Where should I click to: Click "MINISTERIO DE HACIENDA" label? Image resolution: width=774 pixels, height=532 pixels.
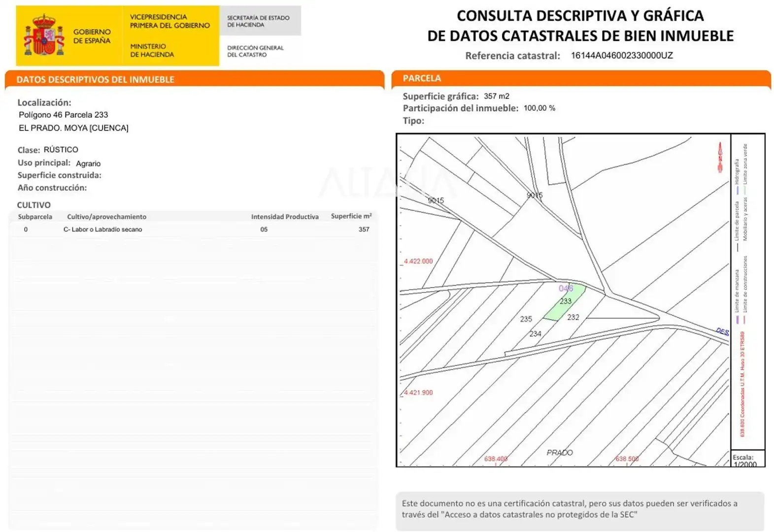point(152,50)
